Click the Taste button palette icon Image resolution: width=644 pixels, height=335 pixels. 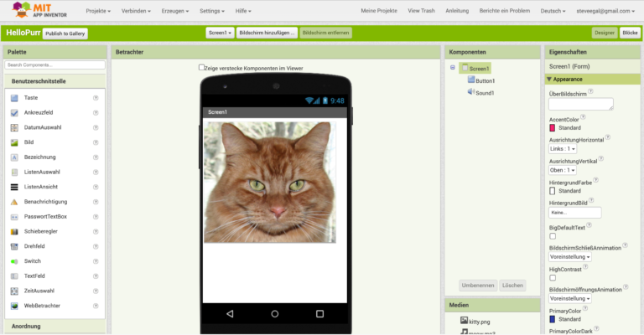[14, 98]
